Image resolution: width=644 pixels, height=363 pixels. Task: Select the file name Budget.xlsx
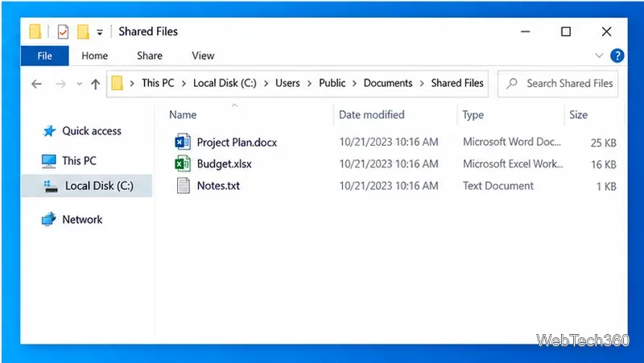(x=225, y=164)
